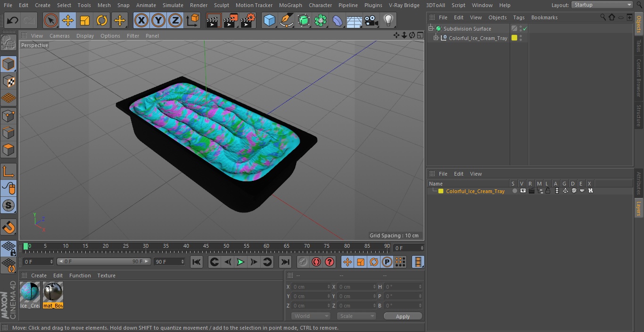The image size is (644, 332).
Task: Open the spline Pen tool
Action: click(287, 20)
